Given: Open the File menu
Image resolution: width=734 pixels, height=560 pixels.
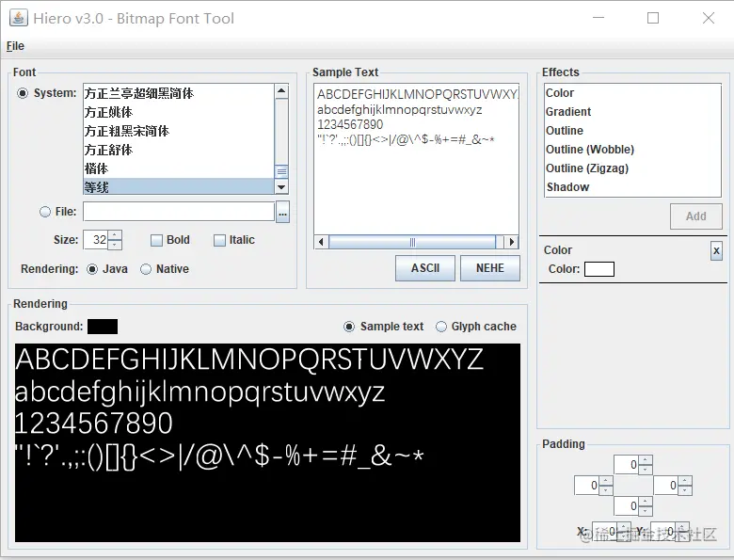Looking at the screenshot, I should click(15, 46).
